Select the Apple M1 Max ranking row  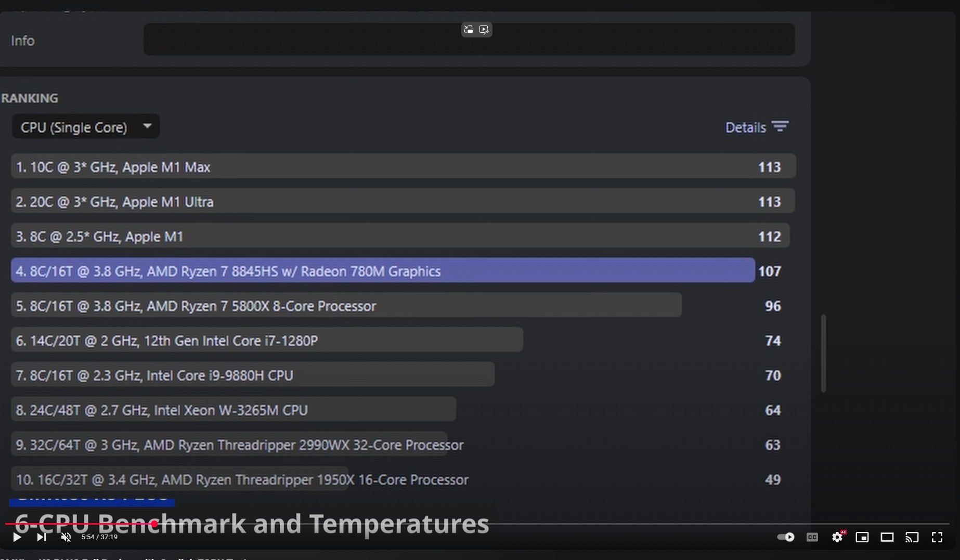[403, 166]
